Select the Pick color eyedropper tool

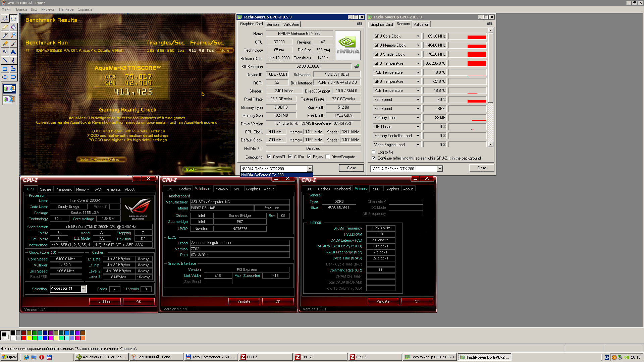[5, 35]
